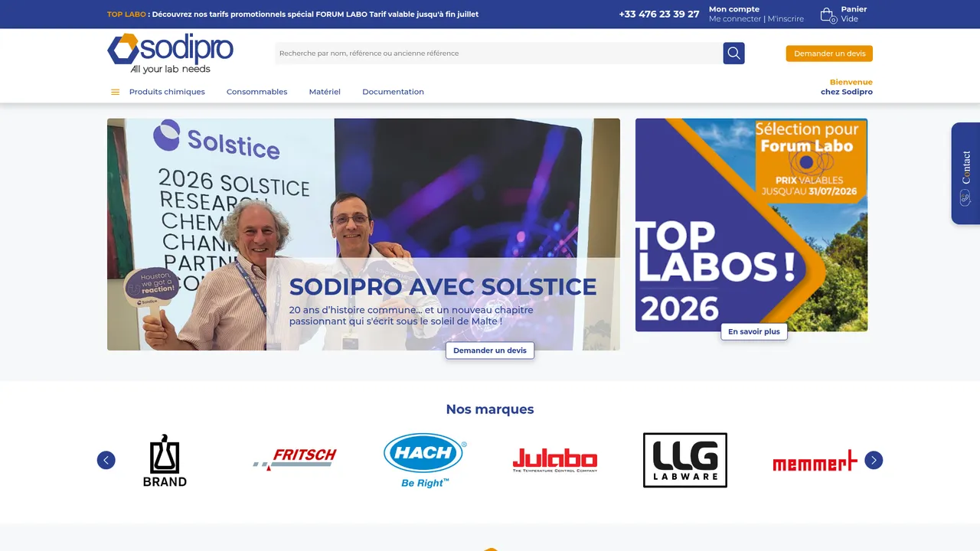Show next brands with right arrow

point(874,460)
